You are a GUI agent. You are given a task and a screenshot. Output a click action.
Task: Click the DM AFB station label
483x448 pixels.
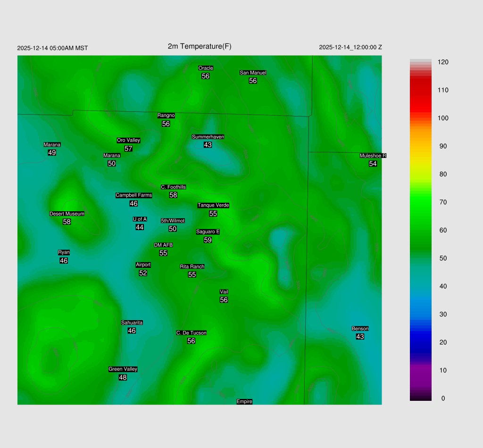[163, 245]
